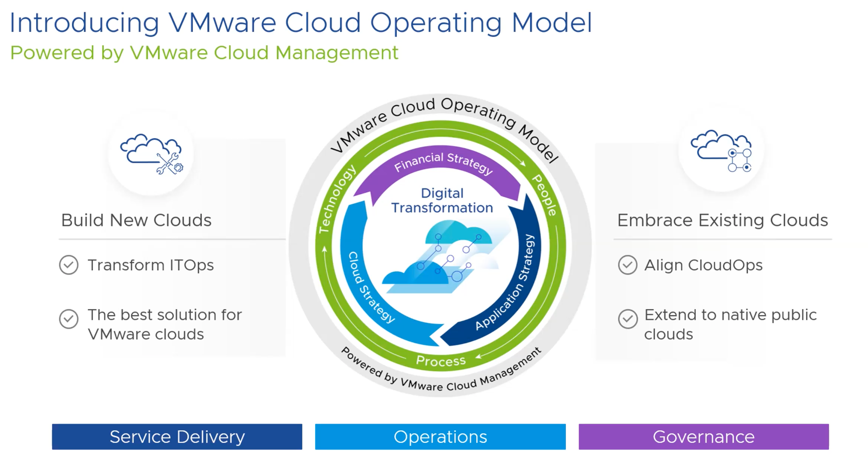Click checkmark beside The best solution for VMware clouds
The image size is (868, 460).
click(69, 319)
